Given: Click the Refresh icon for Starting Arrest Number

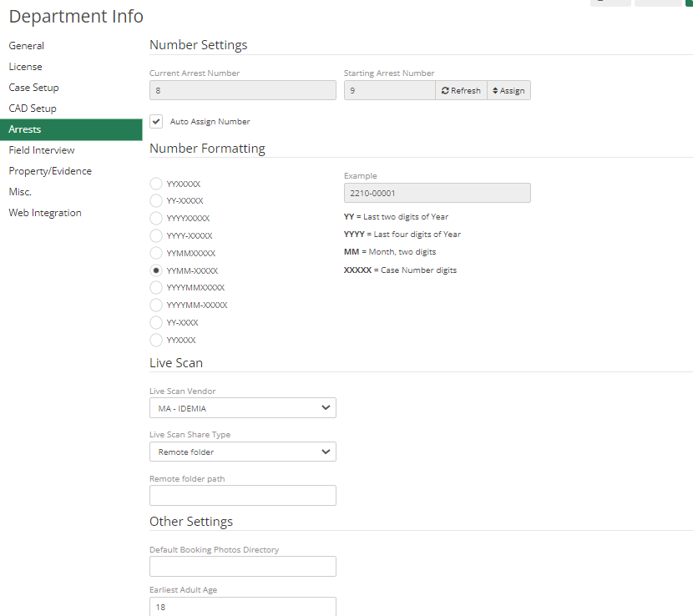Looking at the screenshot, I should click(460, 90).
